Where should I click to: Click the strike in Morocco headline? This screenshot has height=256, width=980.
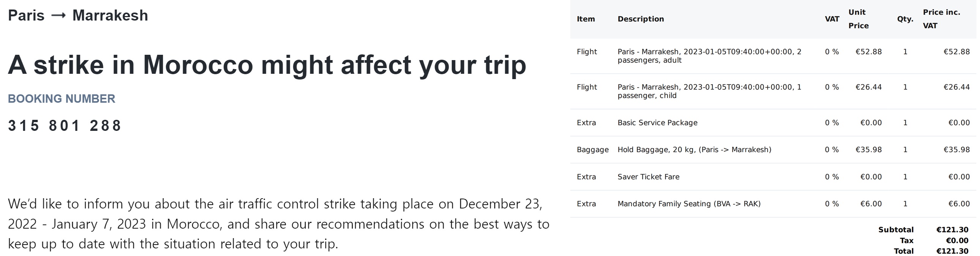pyautogui.click(x=267, y=64)
